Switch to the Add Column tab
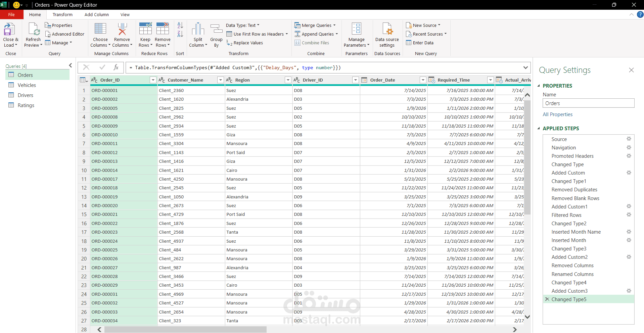The width and height of the screenshot is (644, 333). point(96,14)
